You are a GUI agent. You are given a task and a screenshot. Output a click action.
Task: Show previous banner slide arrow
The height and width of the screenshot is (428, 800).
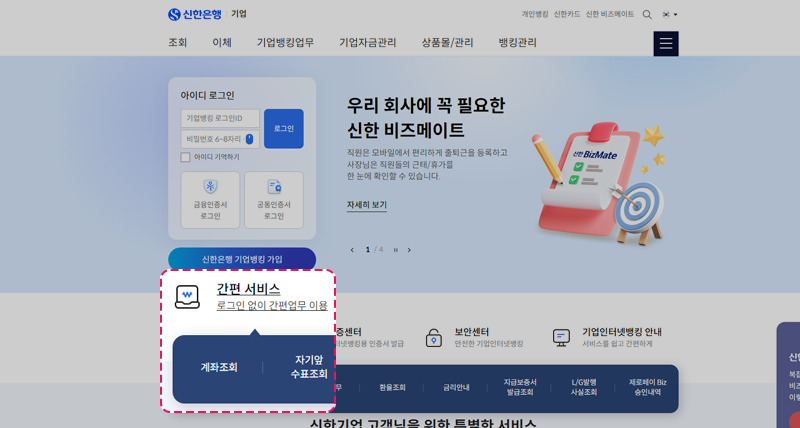coord(352,250)
